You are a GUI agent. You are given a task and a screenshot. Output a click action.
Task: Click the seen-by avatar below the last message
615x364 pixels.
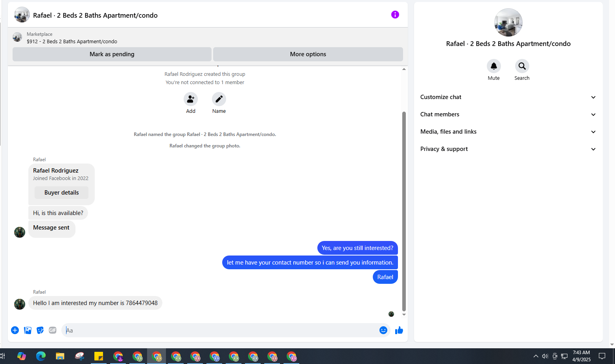click(x=391, y=314)
